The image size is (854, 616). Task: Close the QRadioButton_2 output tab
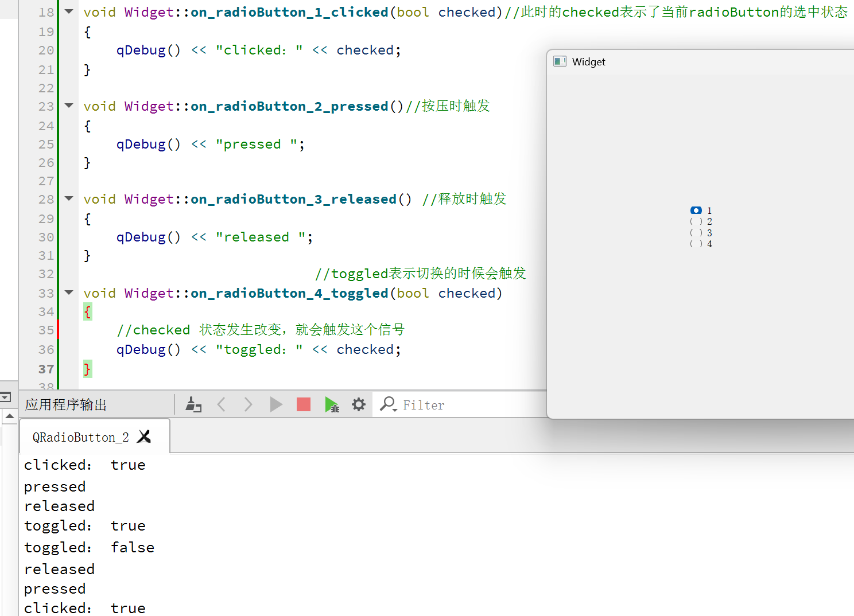[145, 437]
